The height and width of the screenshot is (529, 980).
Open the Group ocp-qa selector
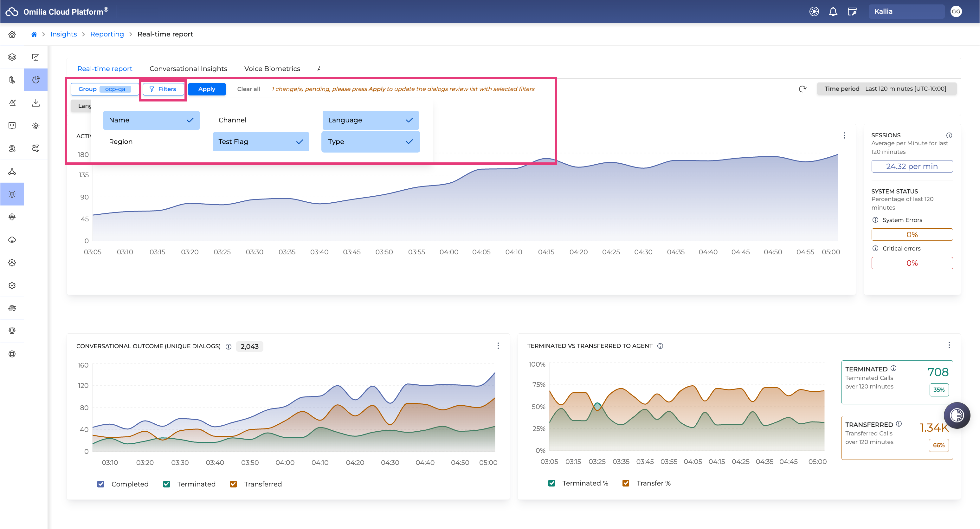[x=105, y=89]
